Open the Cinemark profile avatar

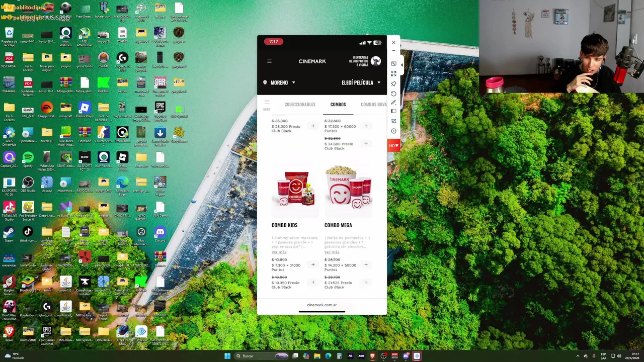point(376,61)
